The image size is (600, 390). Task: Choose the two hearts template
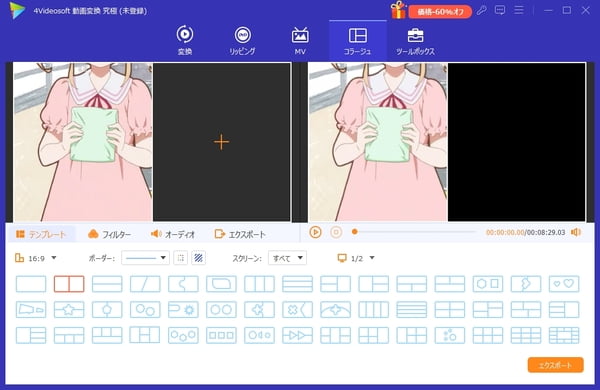pyautogui.click(x=564, y=284)
